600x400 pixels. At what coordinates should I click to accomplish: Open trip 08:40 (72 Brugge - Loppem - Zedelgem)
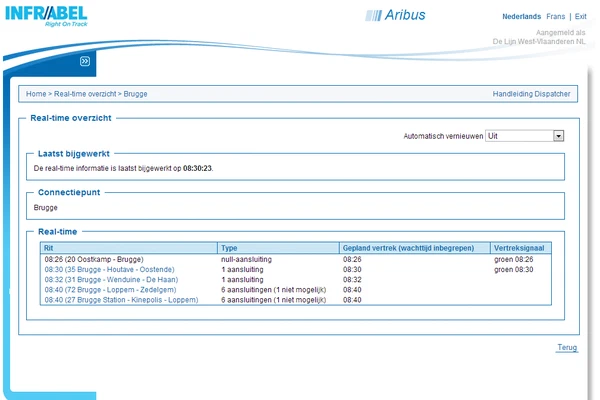(110, 290)
